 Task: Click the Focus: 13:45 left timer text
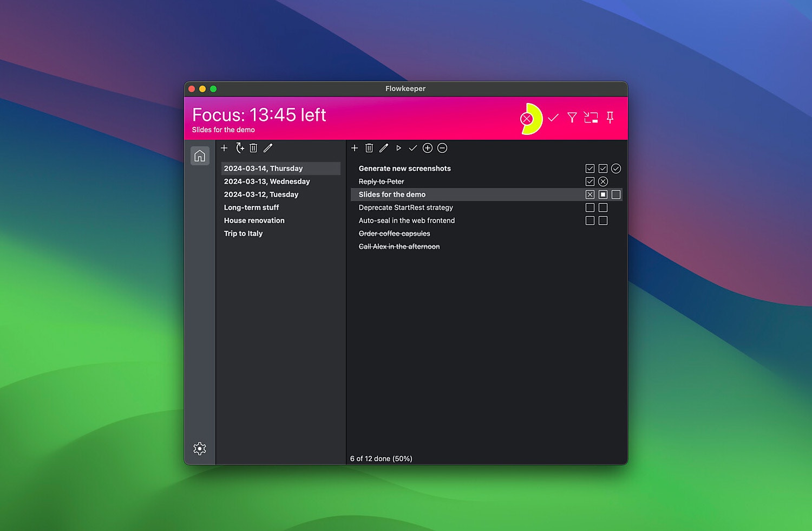click(259, 115)
